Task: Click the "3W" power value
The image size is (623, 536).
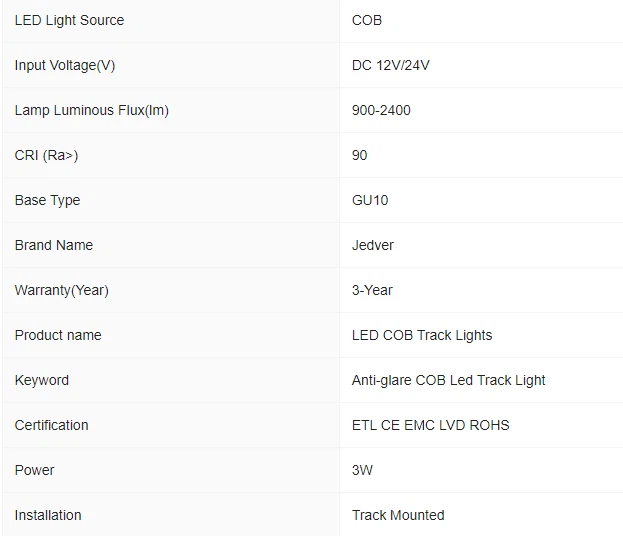Action: point(362,470)
